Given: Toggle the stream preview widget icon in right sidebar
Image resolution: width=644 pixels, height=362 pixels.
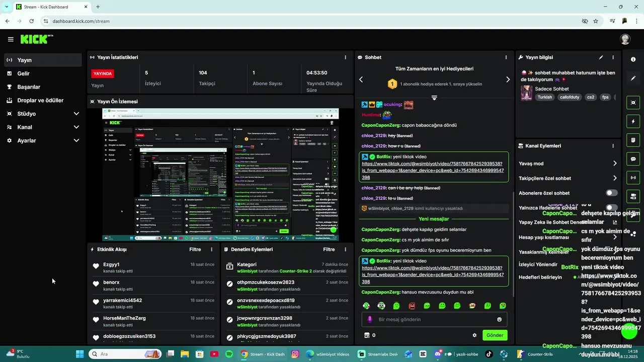Looking at the screenshot, I should (x=633, y=103).
